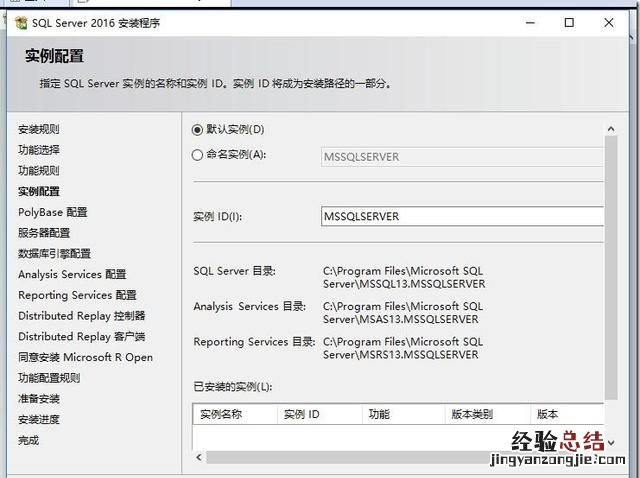Go to Reporting Services 配置 step
640x478 pixels.
(77, 296)
